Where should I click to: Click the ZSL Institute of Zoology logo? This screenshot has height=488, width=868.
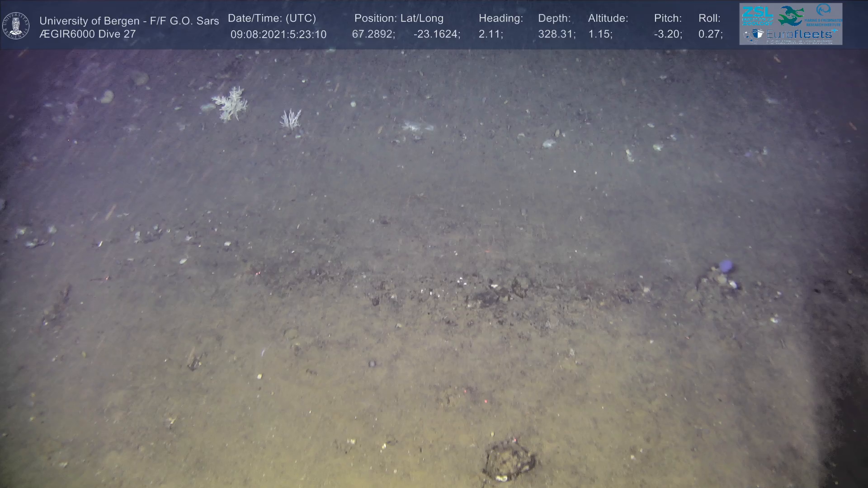point(757,15)
